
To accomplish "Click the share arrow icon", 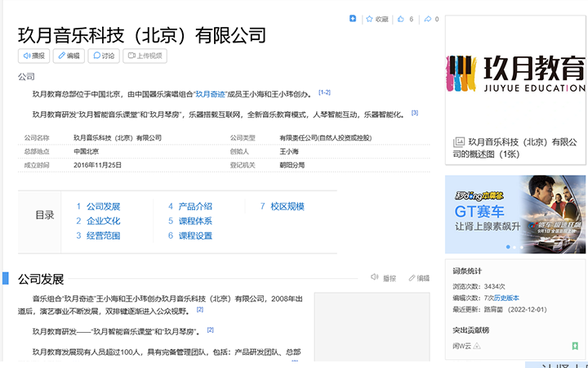I will (x=427, y=19).
